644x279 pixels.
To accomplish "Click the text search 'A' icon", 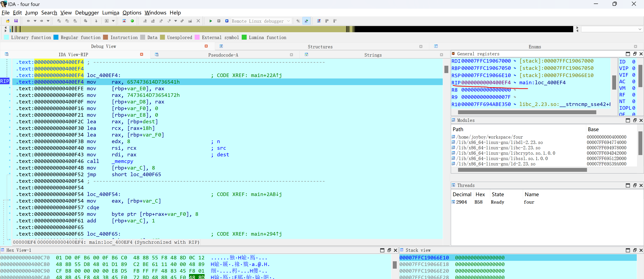I will point(107,21).
